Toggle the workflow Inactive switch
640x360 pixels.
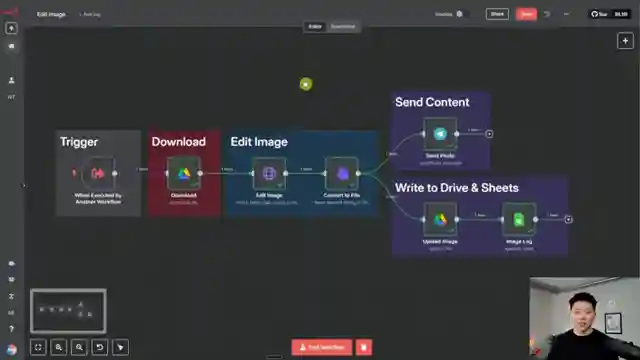point(463,14)
